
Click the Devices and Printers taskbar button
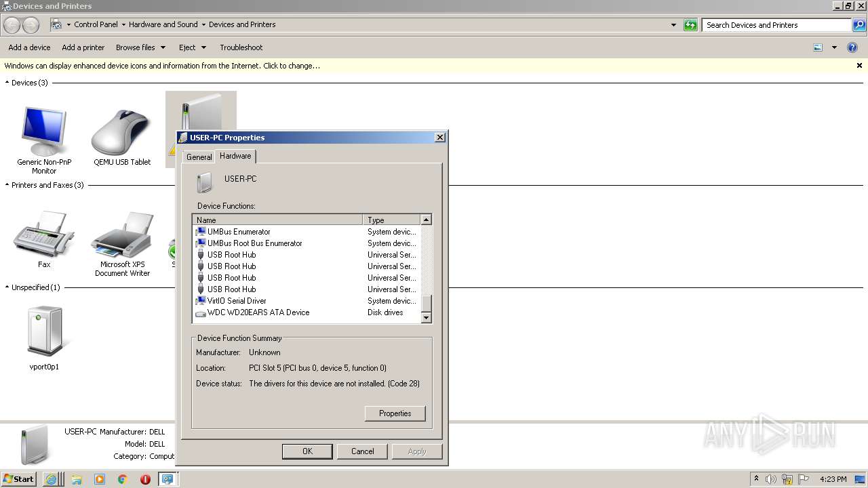167,479
